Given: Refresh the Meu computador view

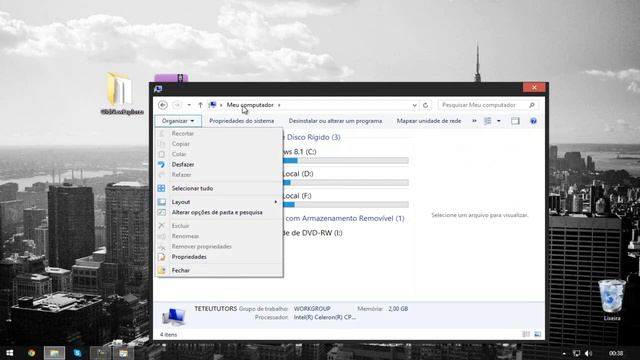Looking at the screenshot, I should tap(426, 105).
